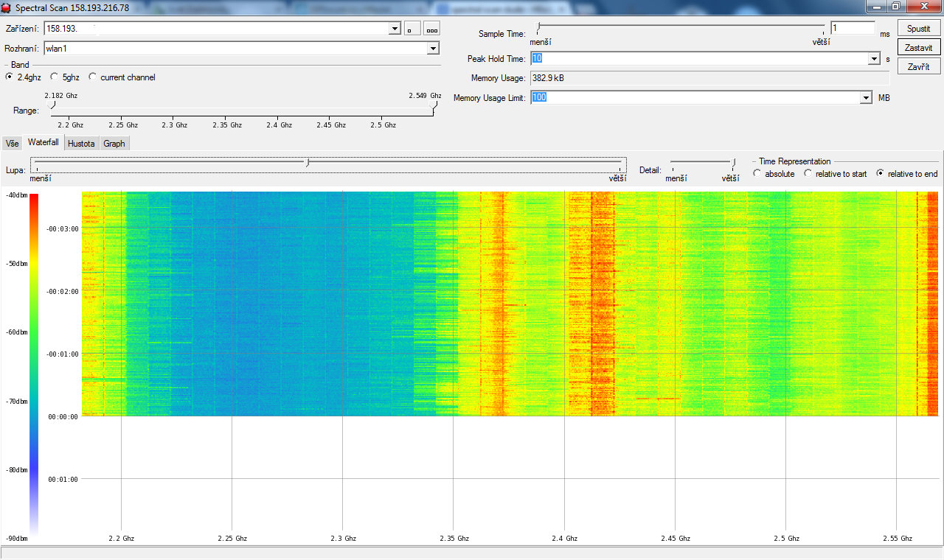Close the window with the red X button
Viewport: 944px width, 560px height.
pyautogui.click(x=923, y=6)
